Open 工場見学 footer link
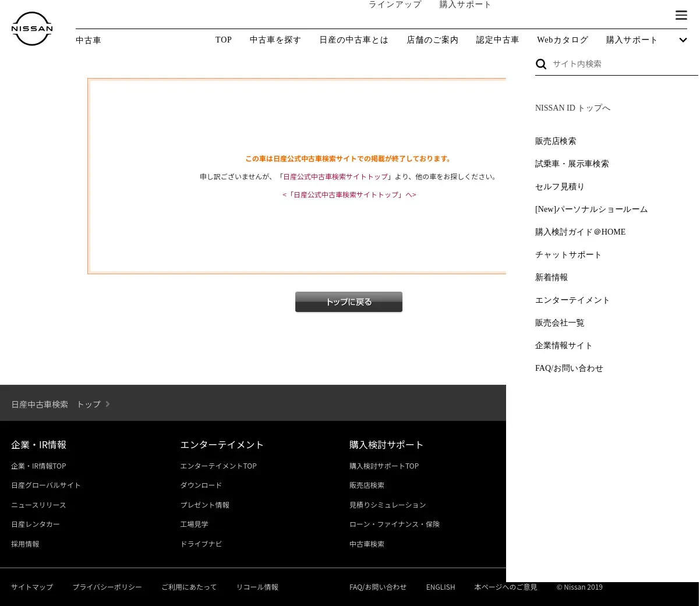700x606 pixels. click(194, 525)
